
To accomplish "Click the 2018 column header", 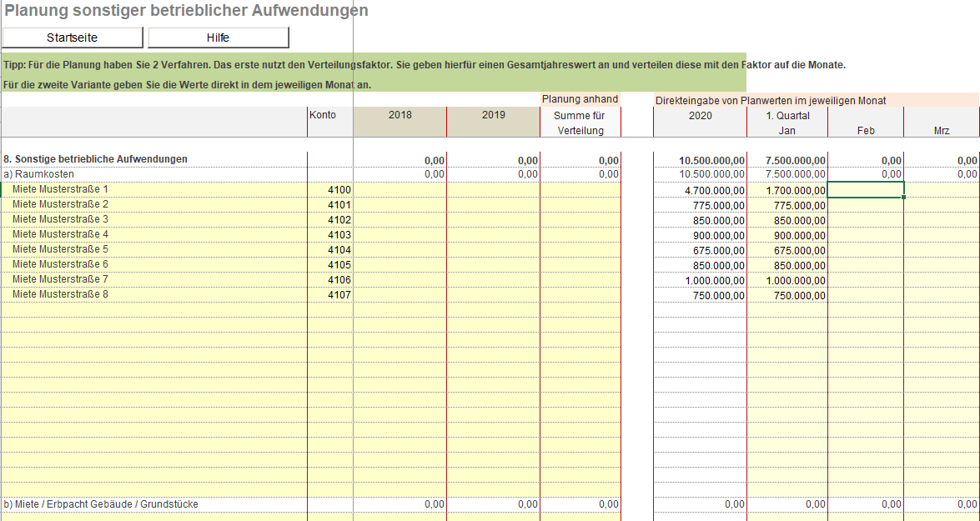I will [400, 122].
